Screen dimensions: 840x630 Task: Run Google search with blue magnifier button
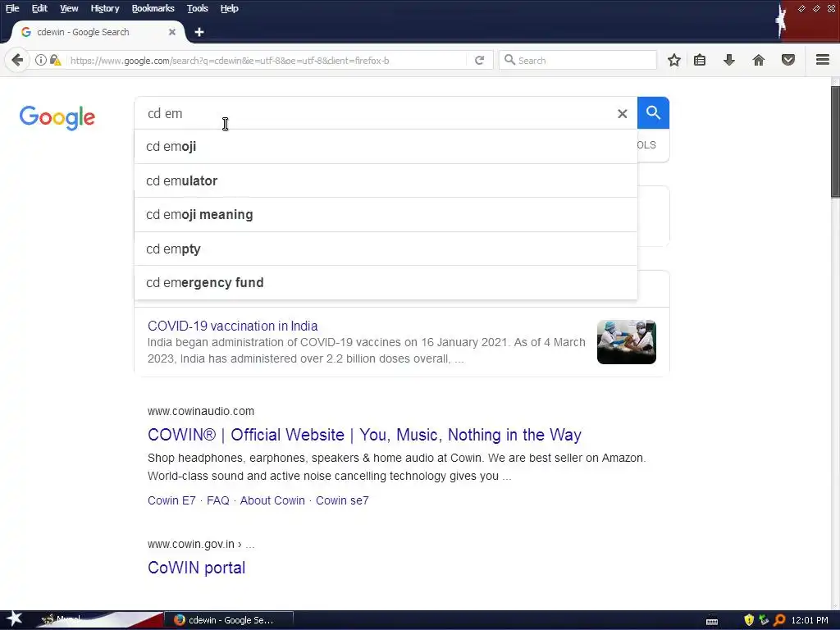click(x=653, y=113)
